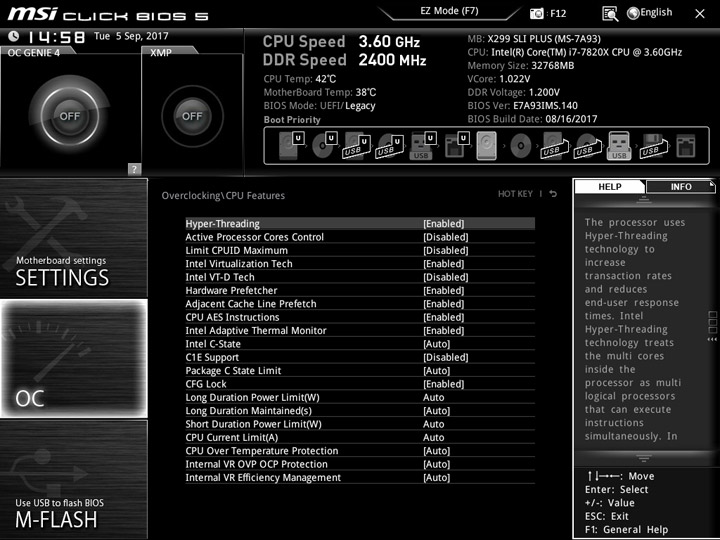
Task: Open Long Duration Maintained(s) [Auto] option
Action: click(x=437, y=411)
